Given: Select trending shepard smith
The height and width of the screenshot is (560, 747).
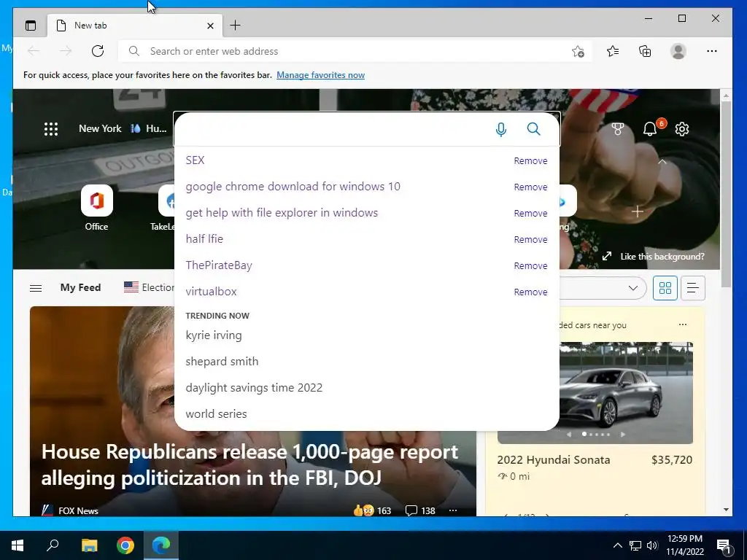Looking at the screenshot, I should pos(222,362).
